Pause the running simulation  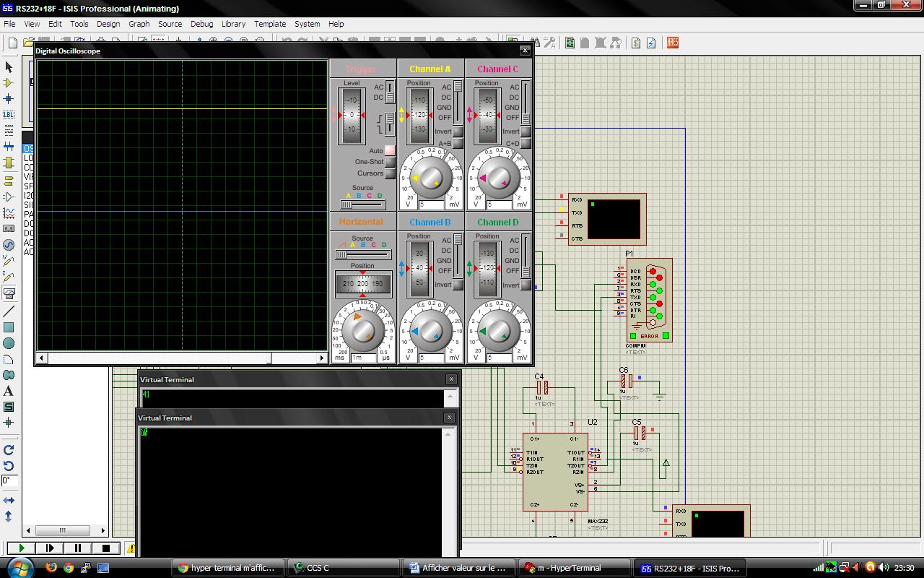pos(78,548)
